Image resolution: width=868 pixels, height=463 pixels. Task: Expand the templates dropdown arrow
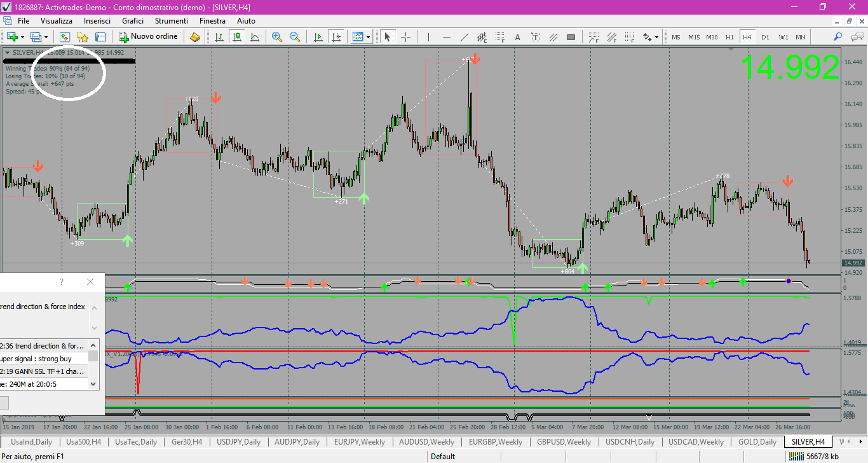[x=368, y=37]
